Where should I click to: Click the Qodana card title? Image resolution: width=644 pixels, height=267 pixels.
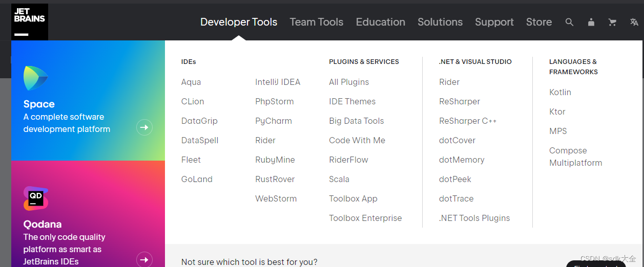[43, 224]
